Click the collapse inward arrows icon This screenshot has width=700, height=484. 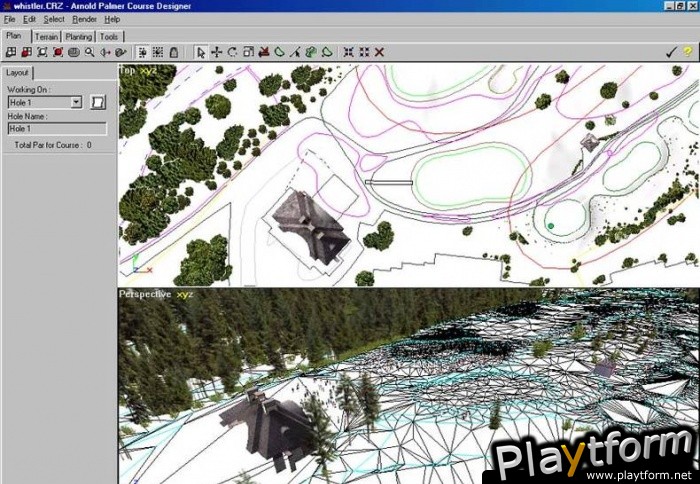349,52
